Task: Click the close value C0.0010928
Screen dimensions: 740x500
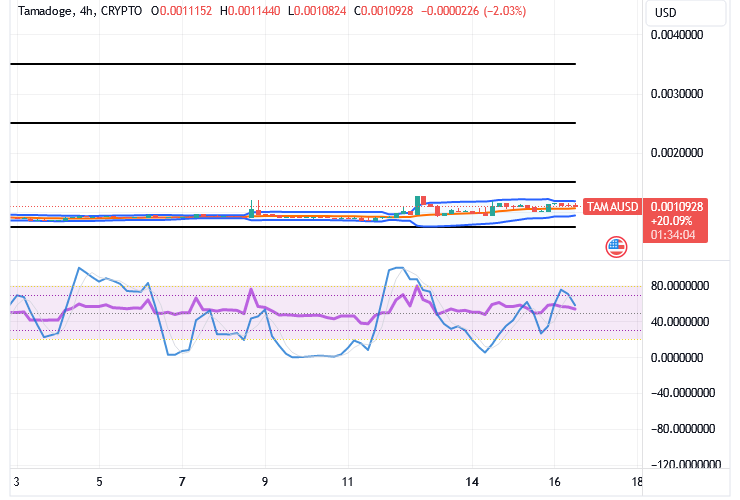Action: 383,11
